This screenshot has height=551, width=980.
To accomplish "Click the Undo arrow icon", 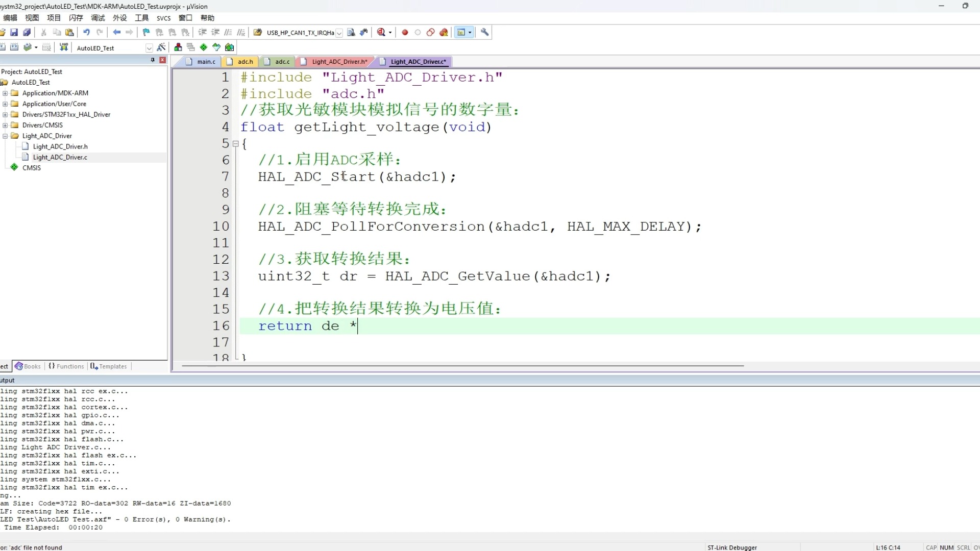I will (87, 32).
